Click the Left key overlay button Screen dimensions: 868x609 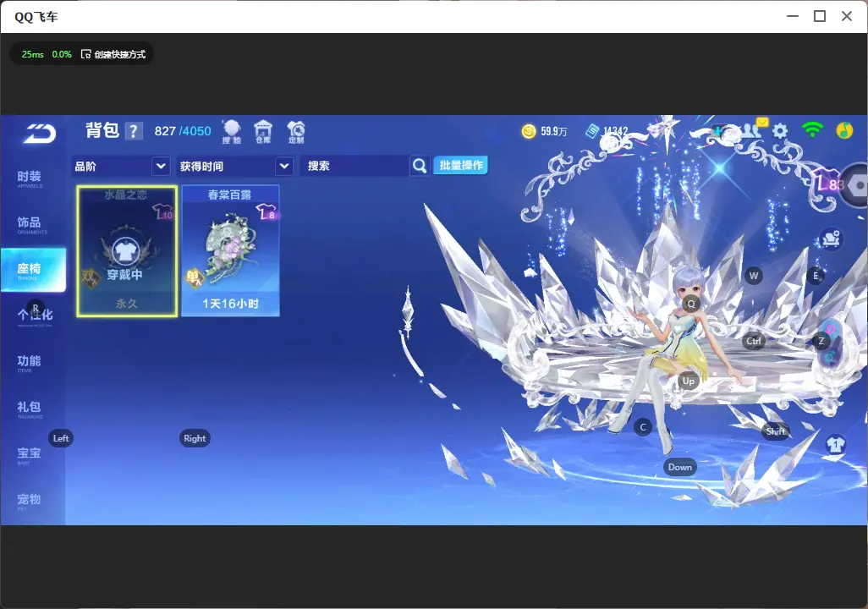click(x=61, y=438)
